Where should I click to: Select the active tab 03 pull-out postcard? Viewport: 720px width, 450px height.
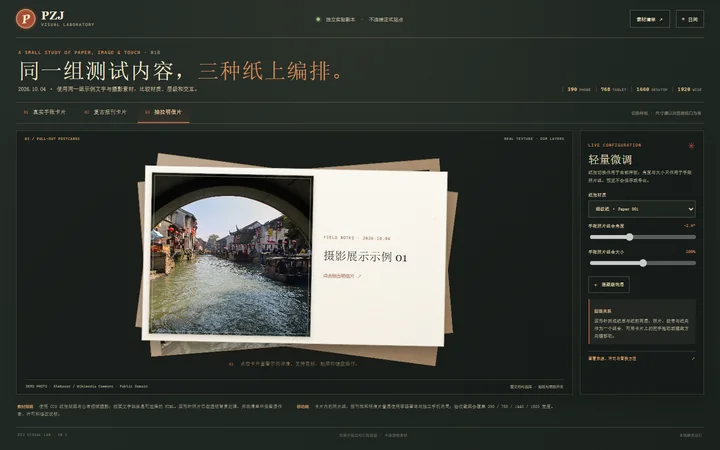click(x=163, y=112)
